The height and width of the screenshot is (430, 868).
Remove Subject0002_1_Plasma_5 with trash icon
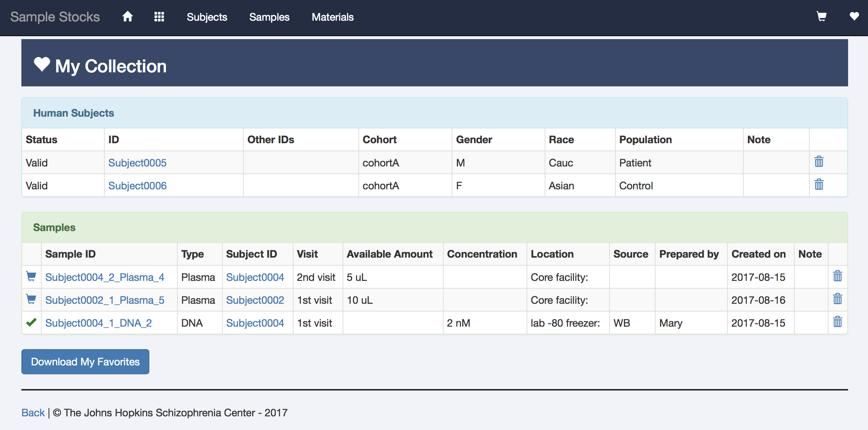click(838, 299)
